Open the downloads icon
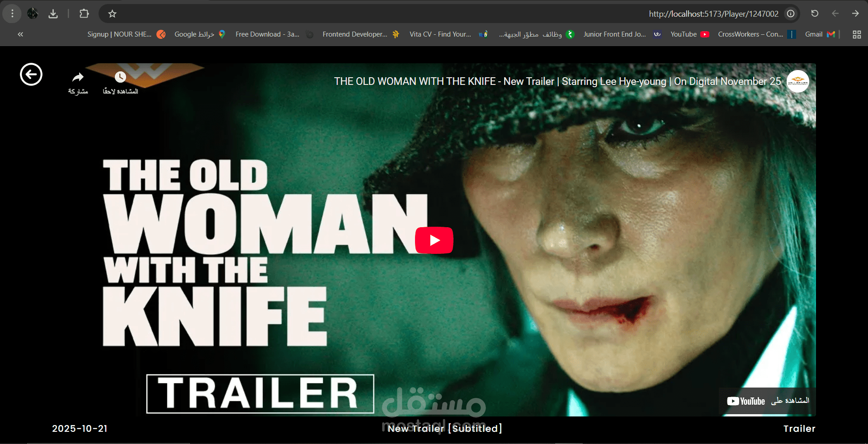This screenshot has width=868, height=444. point(53,14)
